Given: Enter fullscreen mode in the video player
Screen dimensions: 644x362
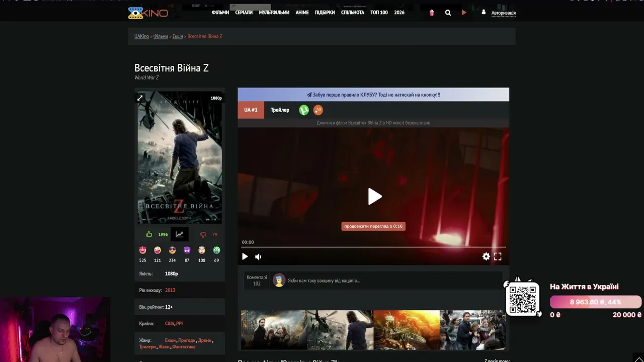Looking at the screenshot, I should 498,256.
